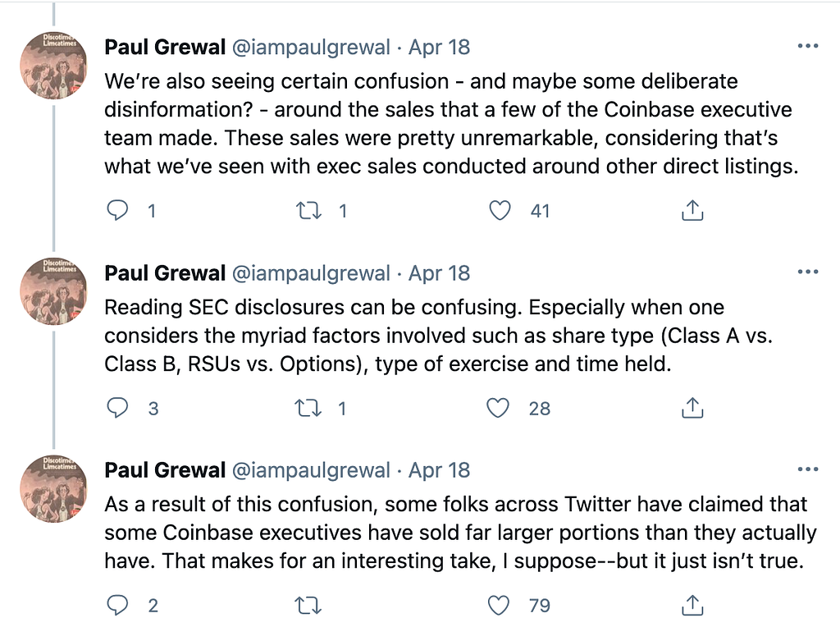Click the avatar beside the last tweet
This screenshot has width=840, height=636.
(54, 489)
